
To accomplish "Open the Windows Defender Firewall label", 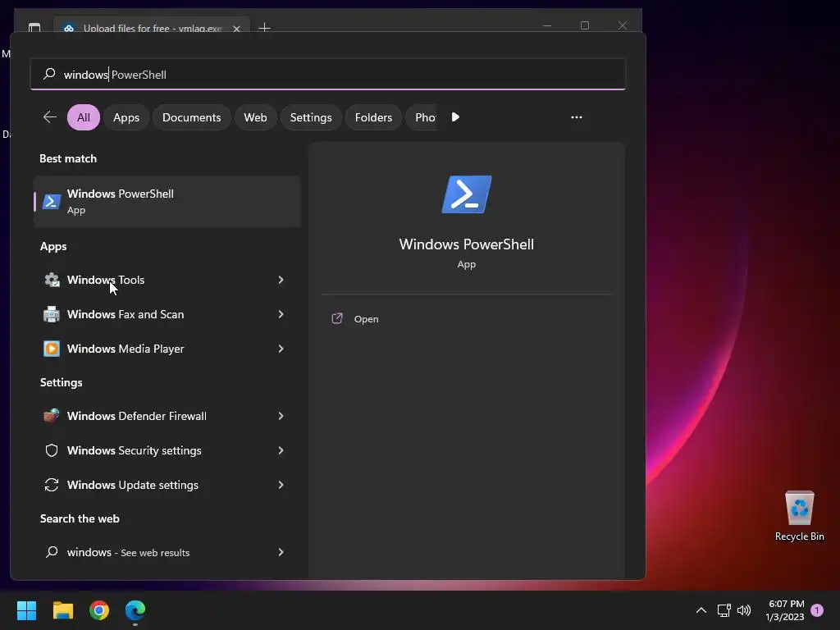I will [x=137, y=416].
